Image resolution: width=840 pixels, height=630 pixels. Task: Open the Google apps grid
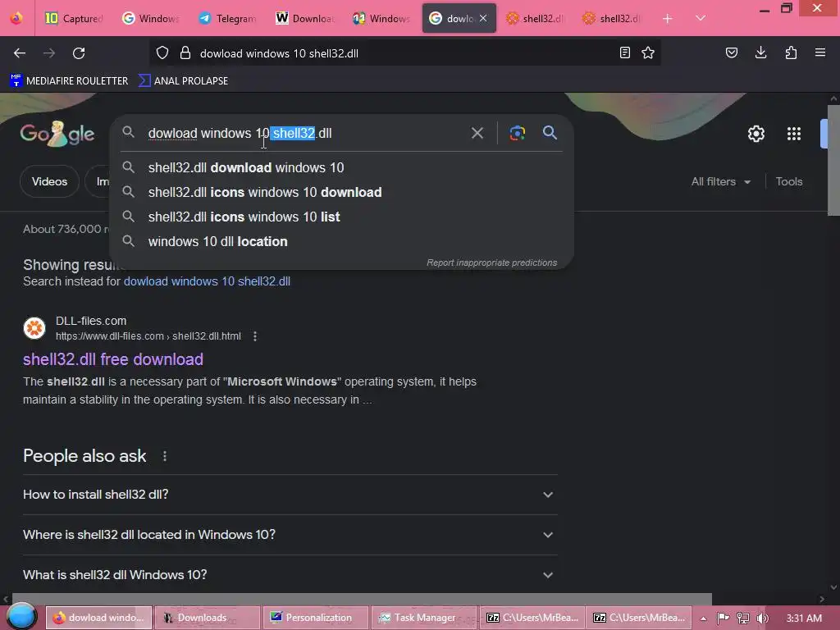point(794,134)
